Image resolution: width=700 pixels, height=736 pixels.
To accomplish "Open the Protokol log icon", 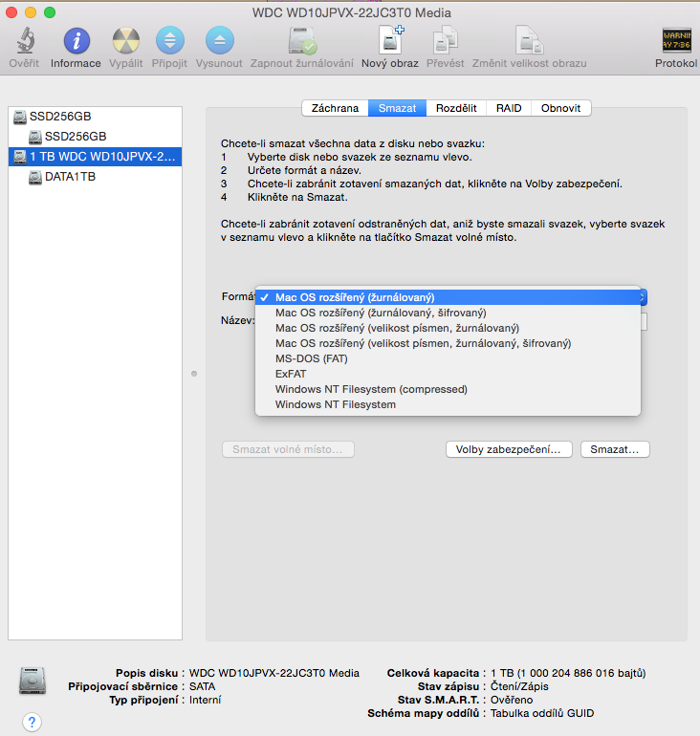I will [676, 41].
